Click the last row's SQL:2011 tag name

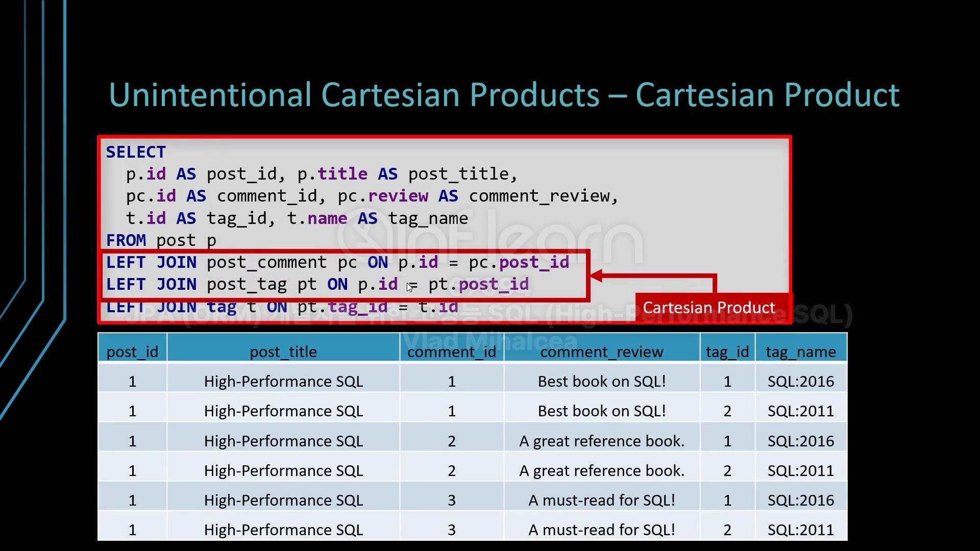[x=800, y=530]
